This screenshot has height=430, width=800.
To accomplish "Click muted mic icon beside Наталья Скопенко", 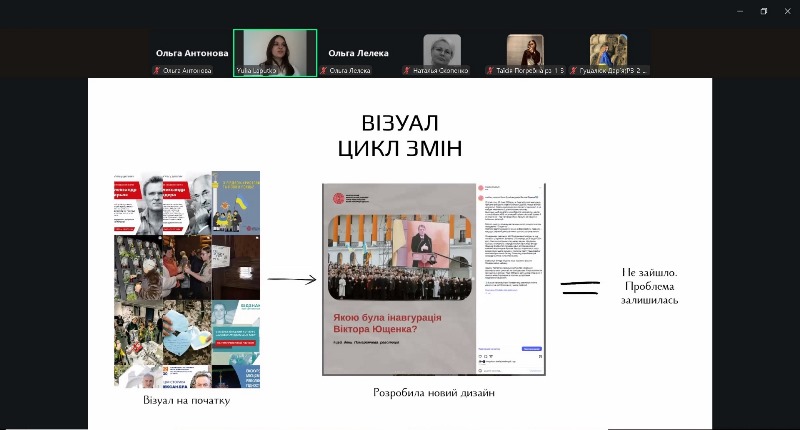I will coord(407,70).
